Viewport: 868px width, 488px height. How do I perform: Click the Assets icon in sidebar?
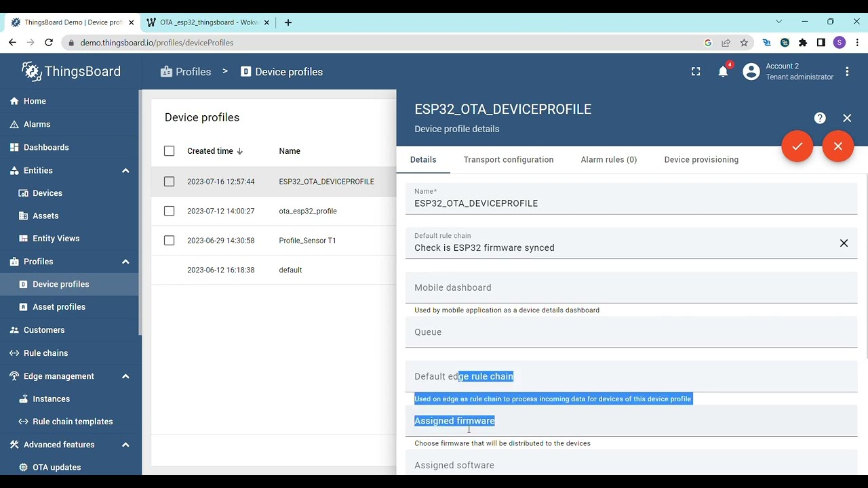[x=24, y=216]
